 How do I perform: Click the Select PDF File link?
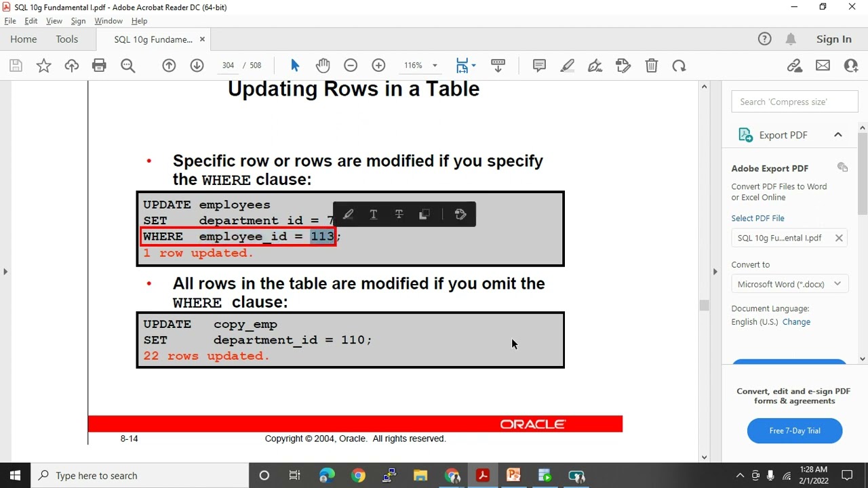coord(757,218)
